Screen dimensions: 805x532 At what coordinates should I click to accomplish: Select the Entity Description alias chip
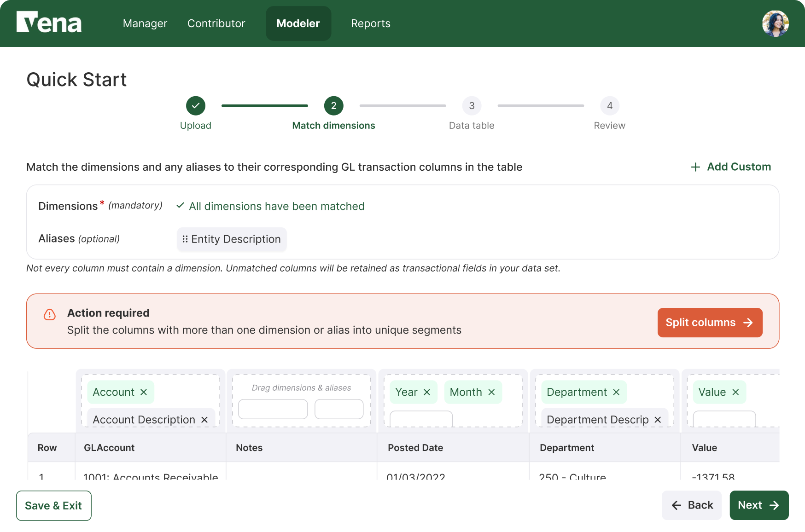coord(232,239)
